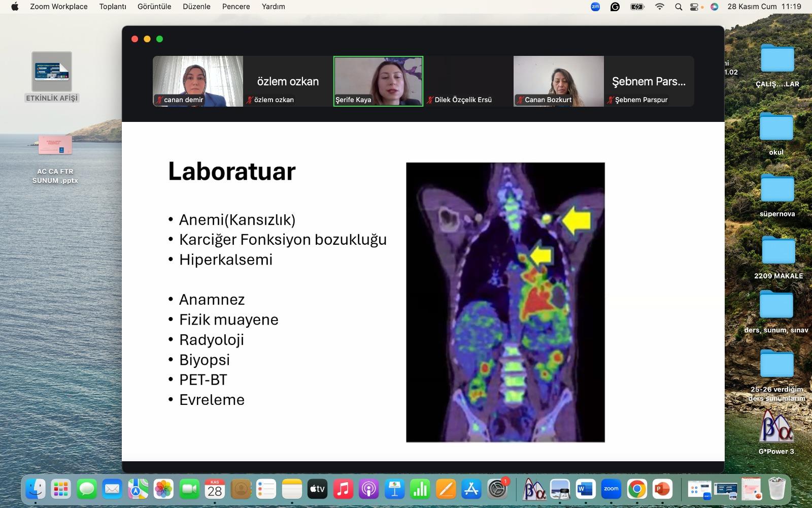Open Keynote from the dock
Screen dimensions: 812x508
click(x=394, y=489)
